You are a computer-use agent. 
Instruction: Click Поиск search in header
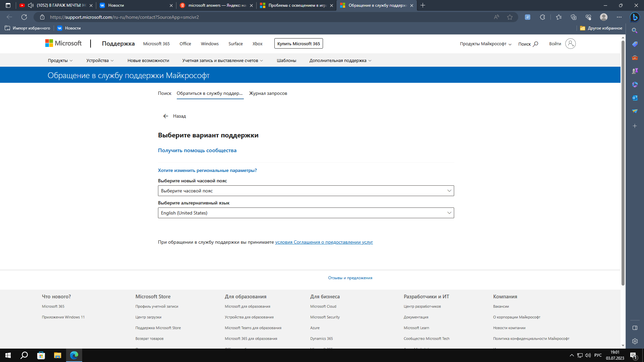528,44
